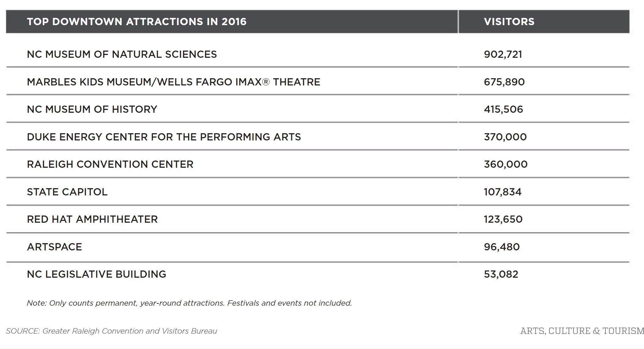
Task: Select the NC Legislative Building row
Action: (96, 274)
